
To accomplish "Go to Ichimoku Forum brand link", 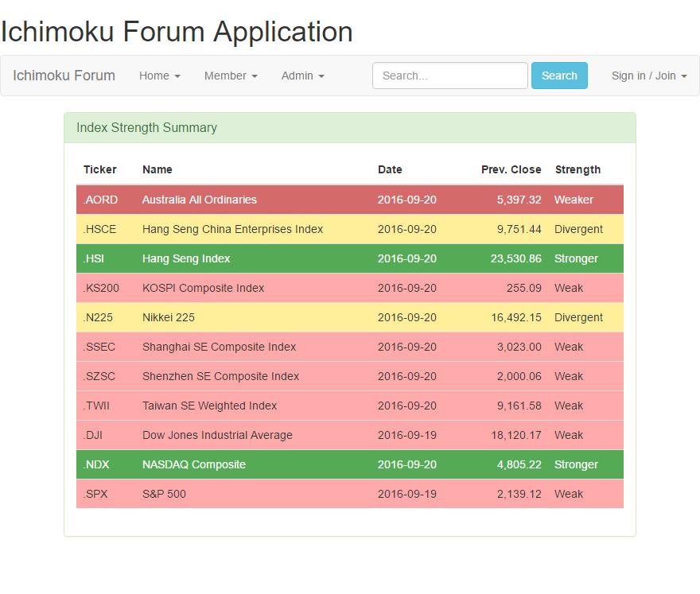I will point(64,76).
